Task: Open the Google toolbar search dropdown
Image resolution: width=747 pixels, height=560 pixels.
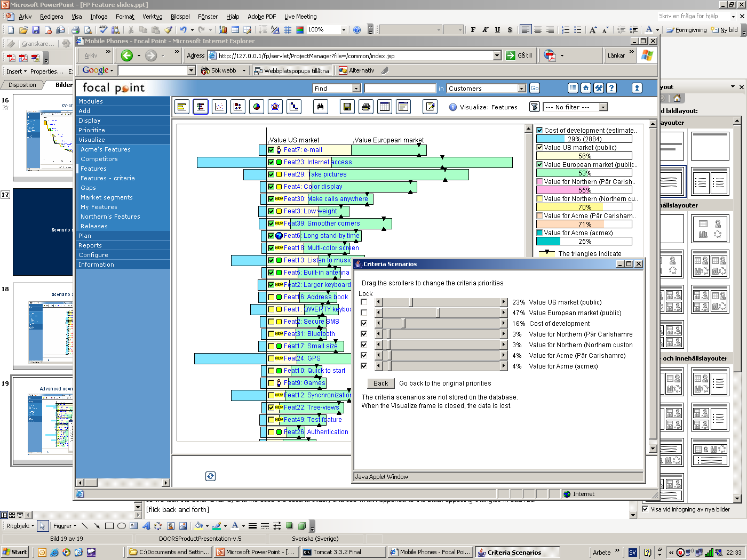Action: [x=192, y=70]
